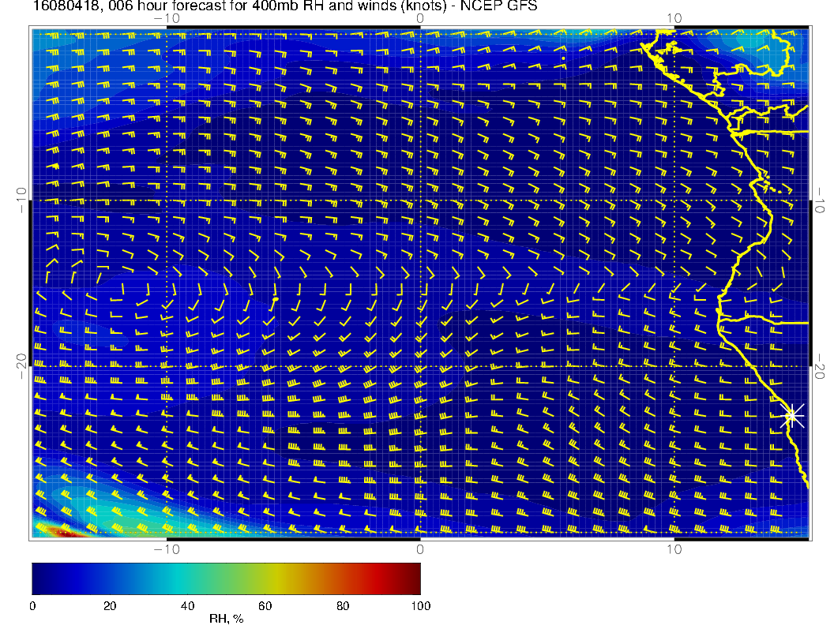This screenshot has height=644, width=834.
Task: Click the colorbar tick label '80'
Action: click(x=343, y=605)
